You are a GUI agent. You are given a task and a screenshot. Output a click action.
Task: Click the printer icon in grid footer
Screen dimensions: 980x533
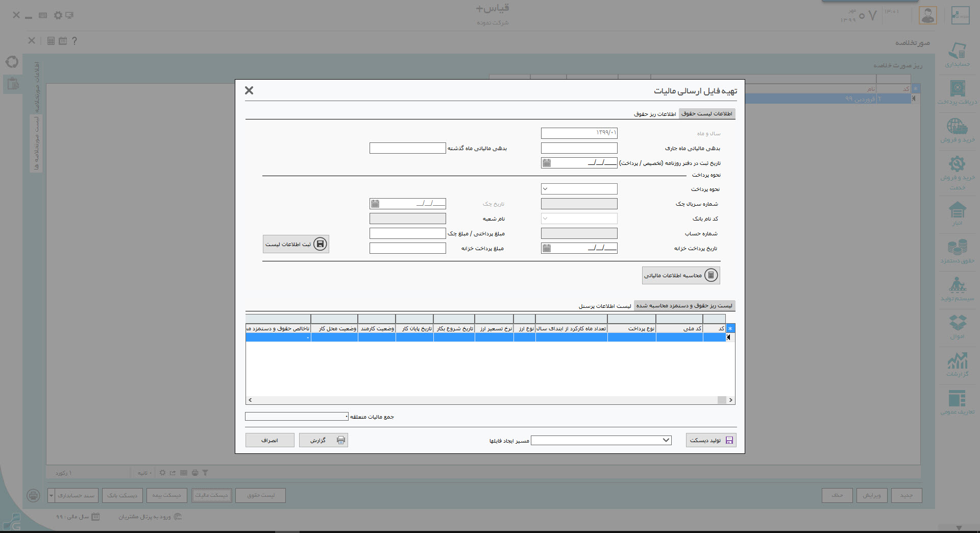[x=194, y=473]
